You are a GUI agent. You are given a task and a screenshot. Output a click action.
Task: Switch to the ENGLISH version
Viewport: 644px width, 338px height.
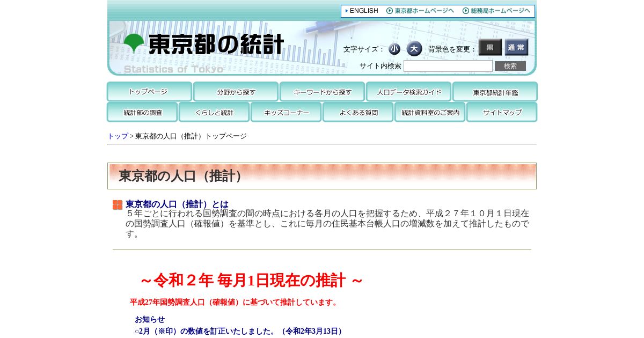(x=362, y=11)
